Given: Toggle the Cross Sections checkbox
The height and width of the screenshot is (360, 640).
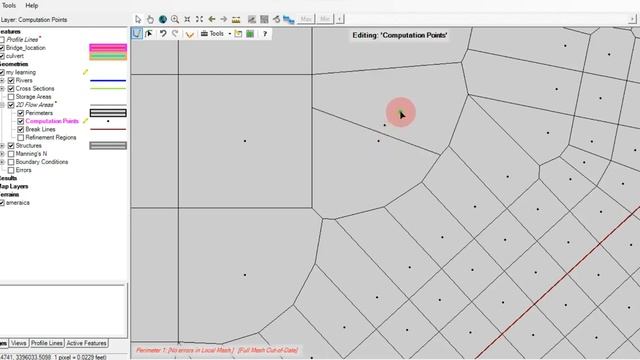Looking at the screenshot, I should click(x=11, y=89).
